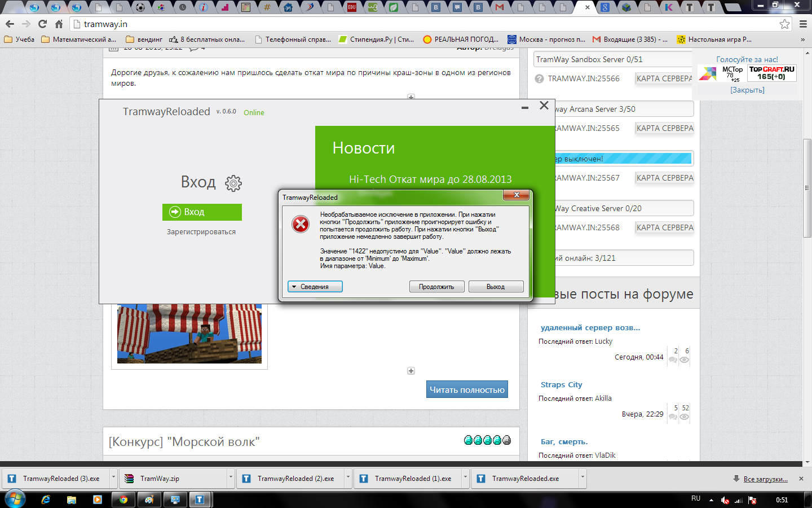Open dropdown for TramwayReloaded (2).exe download
This screenshot has width=812, height=508.
coord(348,478)
